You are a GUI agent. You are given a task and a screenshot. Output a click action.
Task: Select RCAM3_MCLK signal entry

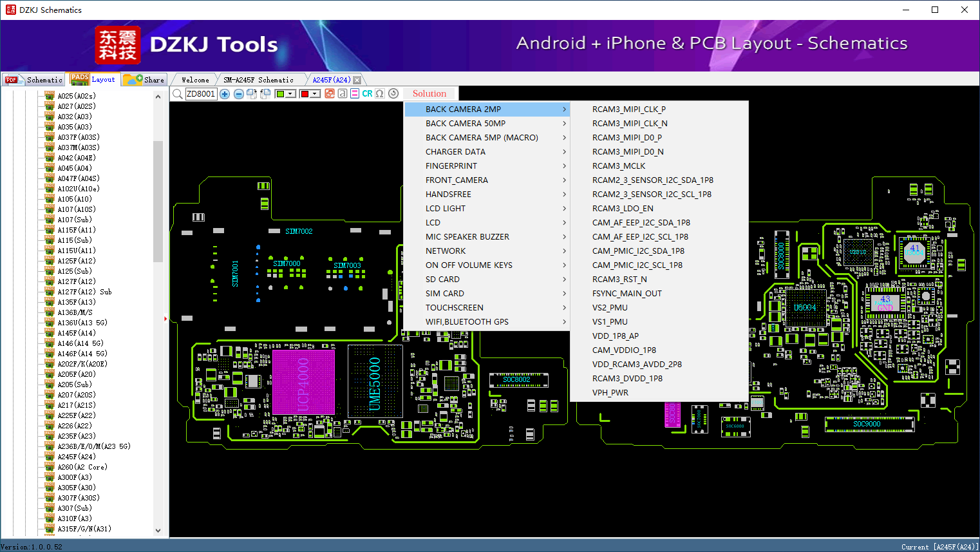[659, 166]
